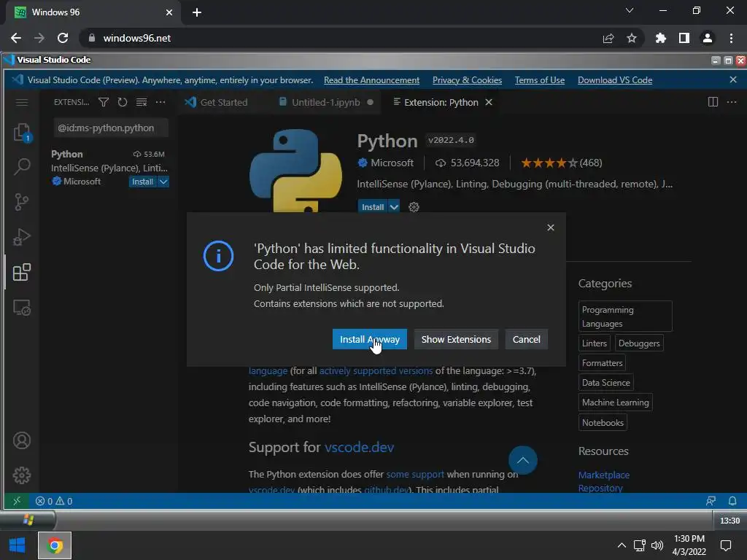Click Windows Start button on taskbar
747x560 pixels.
[18, 545]
